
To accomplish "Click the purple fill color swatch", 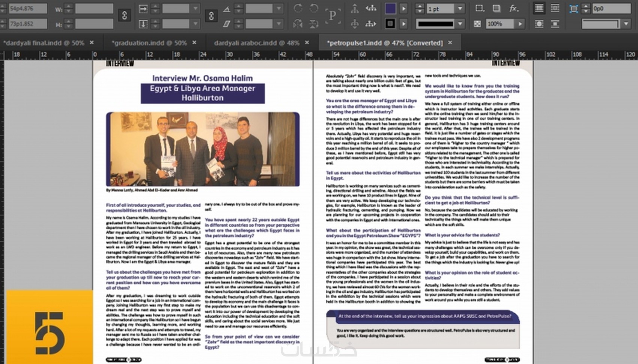I will (x=390, y=8).
